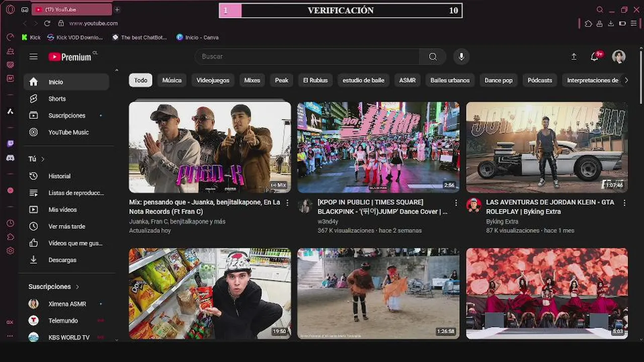Open the Telemundo subscription channel
Image resolution: width=644 pixels, height=362 pixels.
(x=66, y=321)
